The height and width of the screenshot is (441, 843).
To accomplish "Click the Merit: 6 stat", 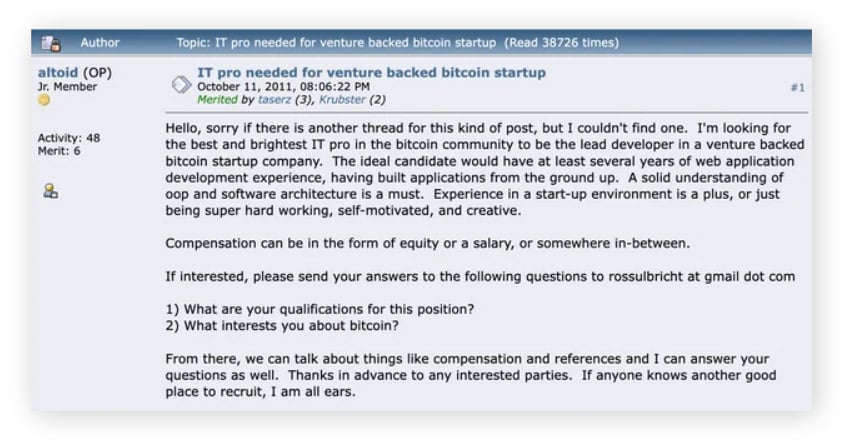I will (x=59, y=151).
